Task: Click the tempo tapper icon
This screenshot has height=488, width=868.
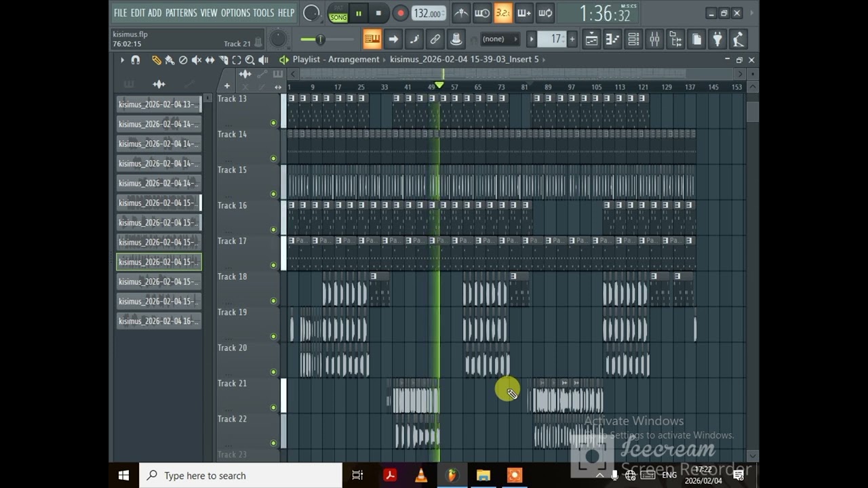Action: [x=738, y=39]
